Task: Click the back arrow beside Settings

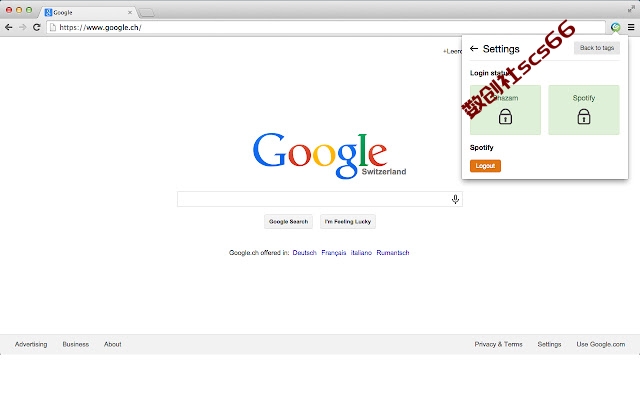Action: tap(474, 49)
